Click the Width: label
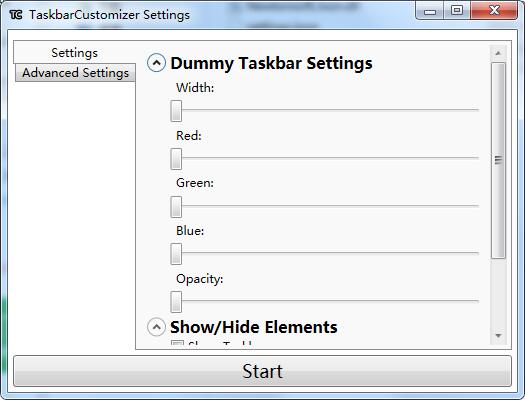Screen dimensions: 525x400 (195, 88)
